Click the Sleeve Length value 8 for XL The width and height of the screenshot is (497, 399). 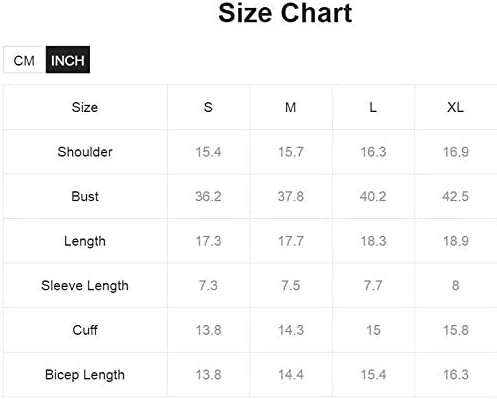pyautogui.click(x=455, y=286)
